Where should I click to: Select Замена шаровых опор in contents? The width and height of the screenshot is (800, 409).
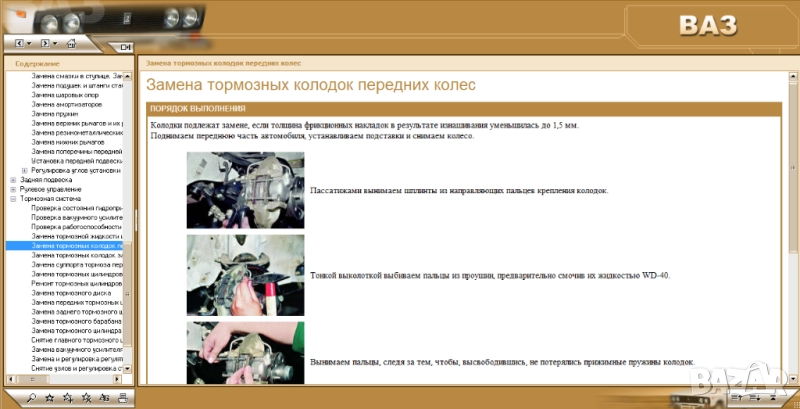[x=64, y=95]
